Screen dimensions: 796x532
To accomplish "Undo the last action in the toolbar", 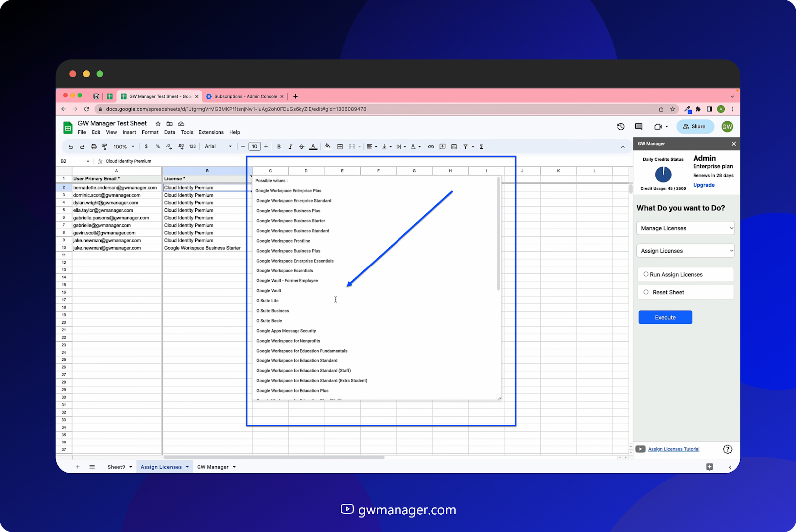I will [71, 147].
